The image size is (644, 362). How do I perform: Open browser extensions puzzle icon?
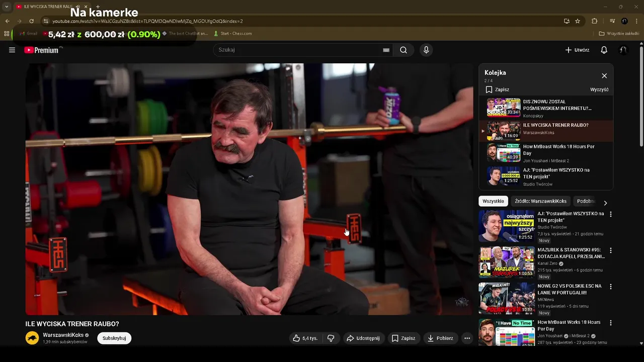pyautogui.click(x=594, y=21)
